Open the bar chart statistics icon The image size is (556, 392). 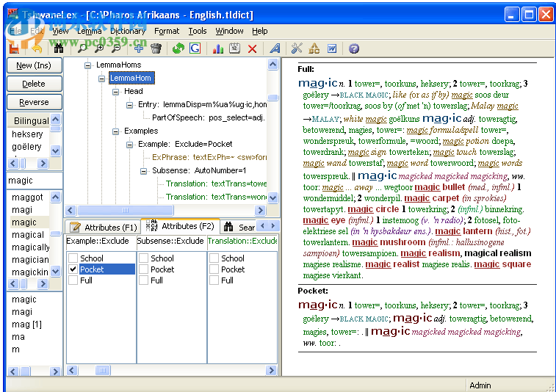(217, 48)
